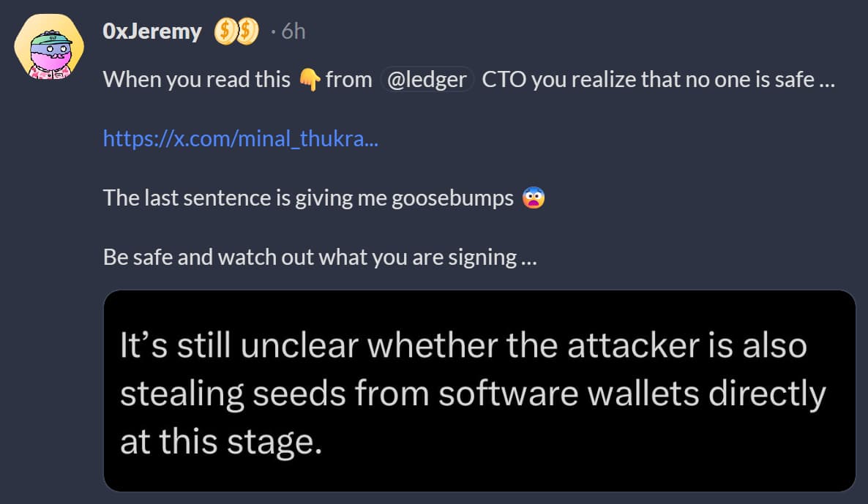Open the x.com/minal_thukra link
Image resolution: width=868 pixels, height=504 pixels.
click(242, 139)
